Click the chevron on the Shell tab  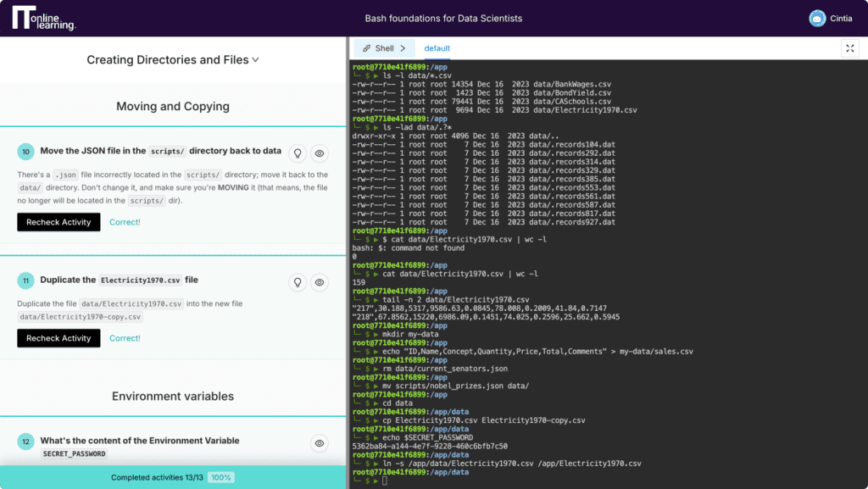click(402, 48)
